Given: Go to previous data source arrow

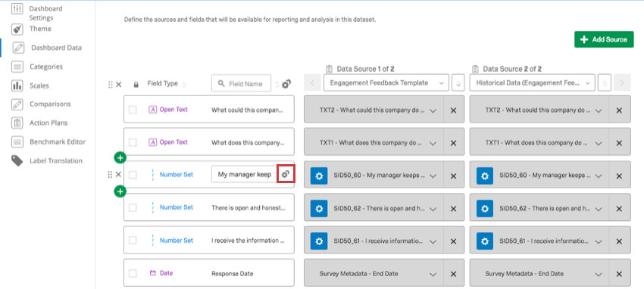Looking at the screenshot, I should point(313,82).
